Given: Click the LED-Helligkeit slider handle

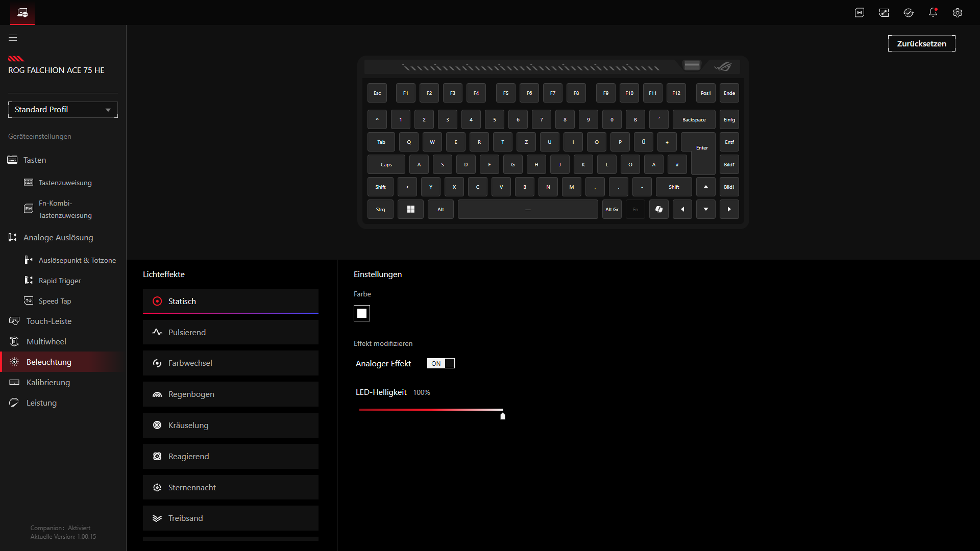Looking at the screenshot, I should 502,416.
